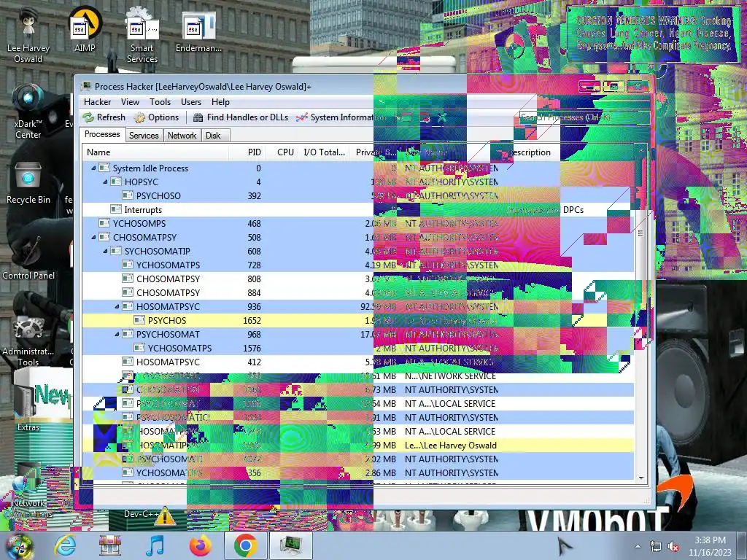The width and height of the screenshot is (747, 560).
Task: Open the music note taskbar app
Action: click(155, 545)
